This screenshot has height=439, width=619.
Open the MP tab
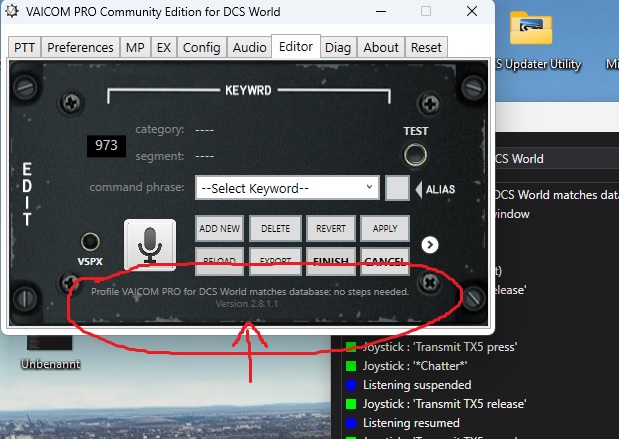click(x=135, y=47)
